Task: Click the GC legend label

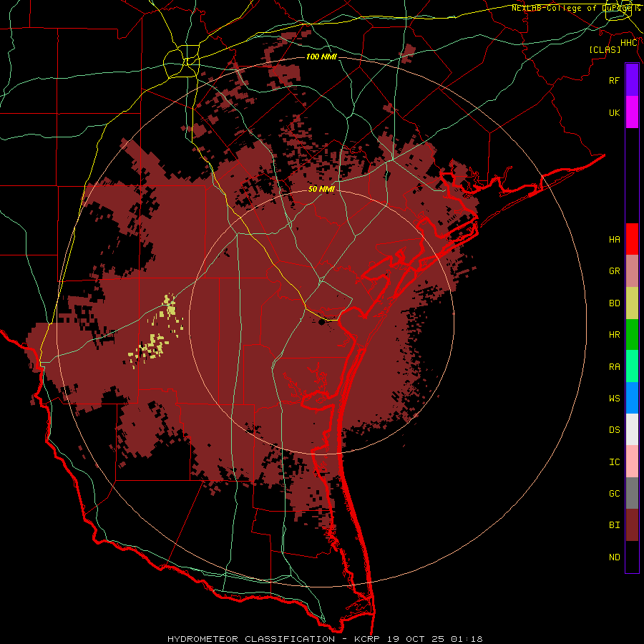Action: point(614,494)
